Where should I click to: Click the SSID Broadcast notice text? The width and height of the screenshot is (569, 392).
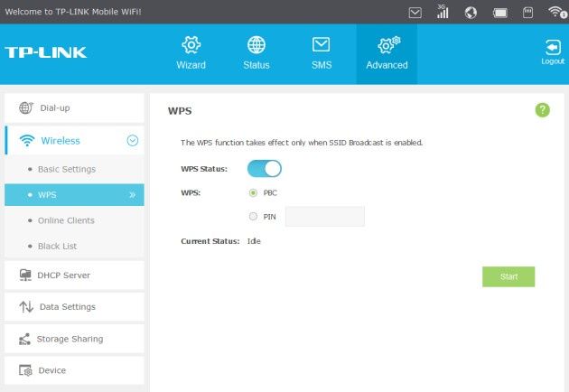[x=302, y=143]
